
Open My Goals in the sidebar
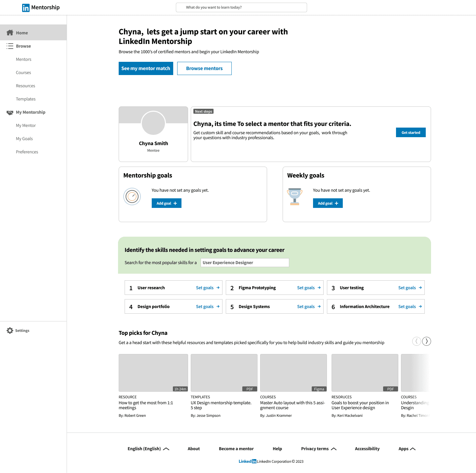[x=24, y=138]
